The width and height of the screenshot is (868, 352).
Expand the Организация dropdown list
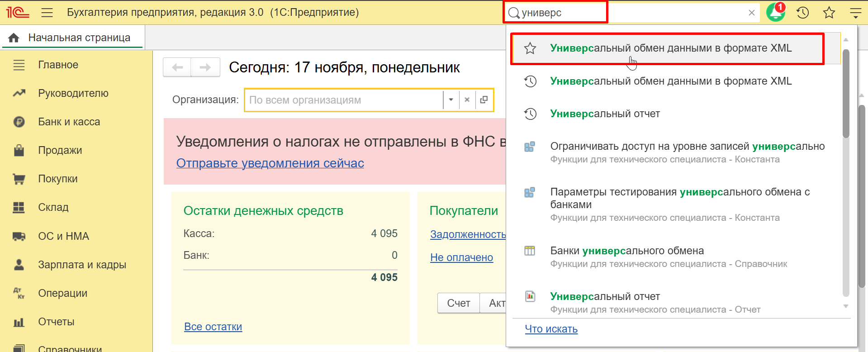pos(451,100)
